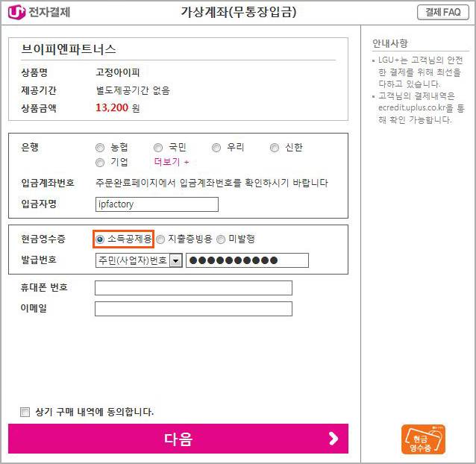Screen dimensions: 476x464
Task: Choose 미발행 receipt option
Action: coord(221,239)
